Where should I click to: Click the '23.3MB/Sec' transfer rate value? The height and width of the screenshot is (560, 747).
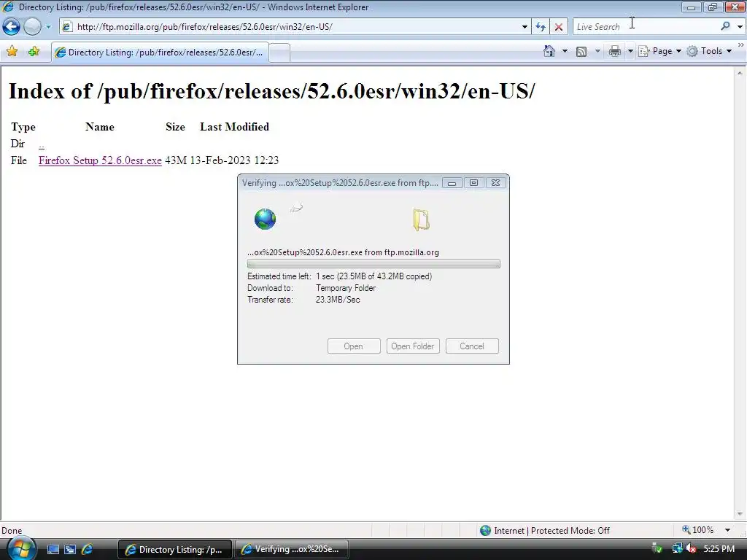[x=338, y=300]
